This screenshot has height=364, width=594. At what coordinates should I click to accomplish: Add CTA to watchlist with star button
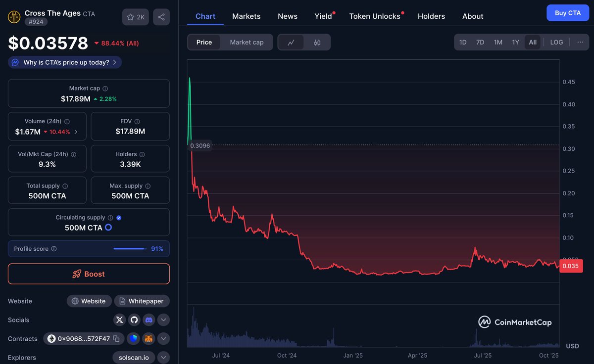pyautogui.click(x=136, y=17)
